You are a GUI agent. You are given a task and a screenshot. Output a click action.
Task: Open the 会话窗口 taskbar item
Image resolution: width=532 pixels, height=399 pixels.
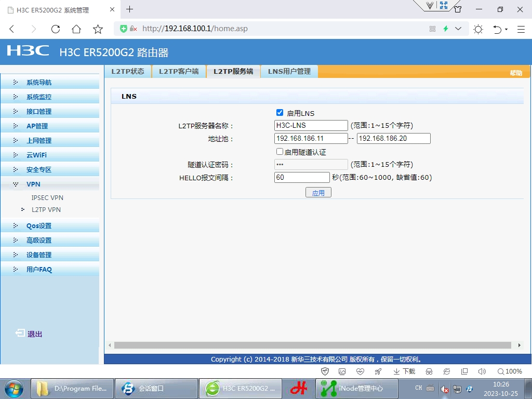click(x=156, y=389)
